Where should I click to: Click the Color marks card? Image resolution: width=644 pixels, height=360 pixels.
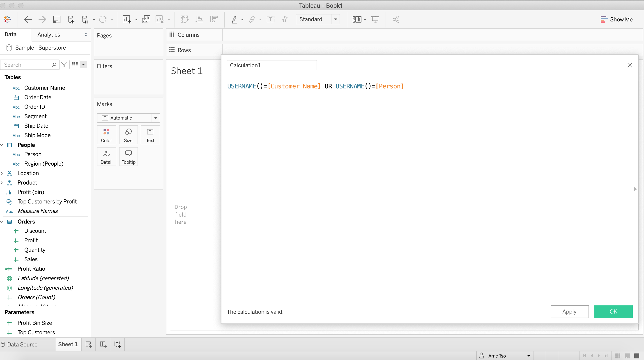106,135
